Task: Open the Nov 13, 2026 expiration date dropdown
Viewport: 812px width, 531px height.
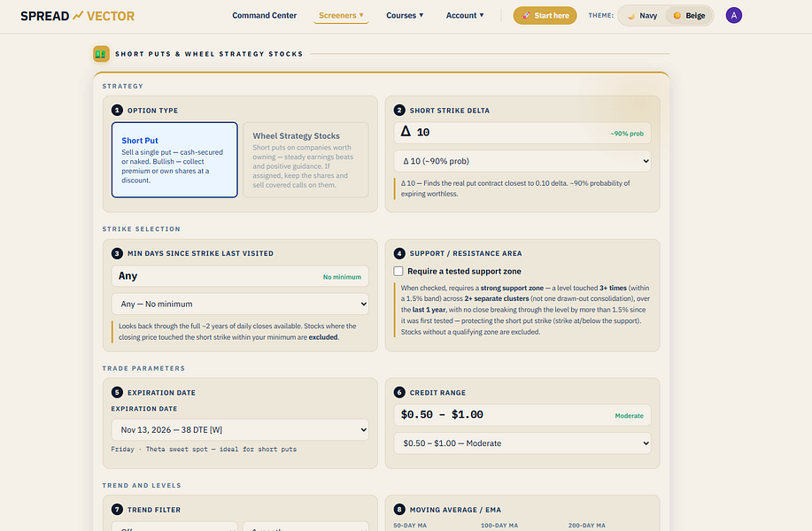Action: coord(240,429)
